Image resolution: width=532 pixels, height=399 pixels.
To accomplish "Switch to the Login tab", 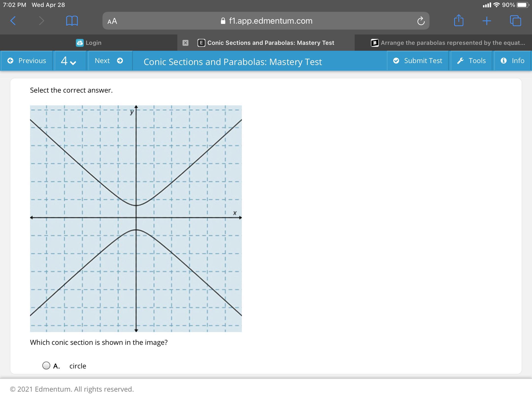I will (x=89, y=43).
